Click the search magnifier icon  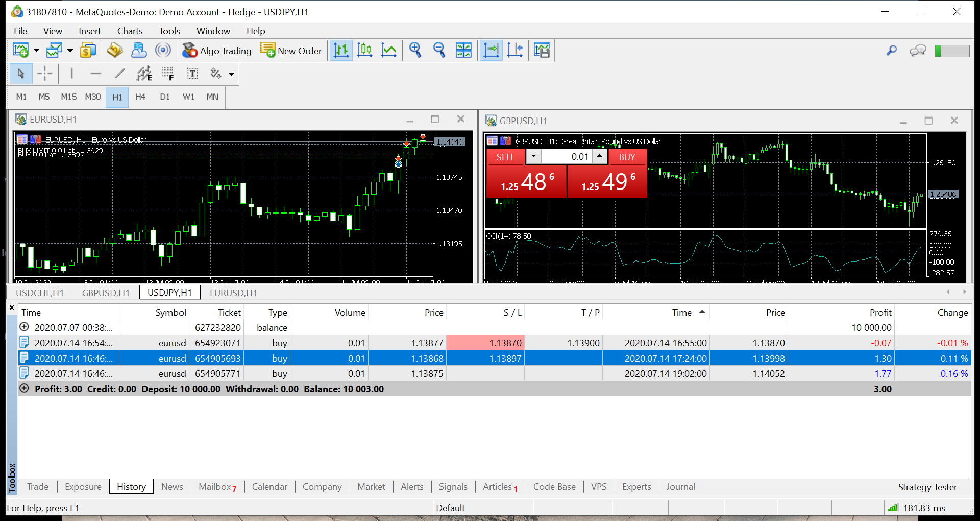(891, 50)
